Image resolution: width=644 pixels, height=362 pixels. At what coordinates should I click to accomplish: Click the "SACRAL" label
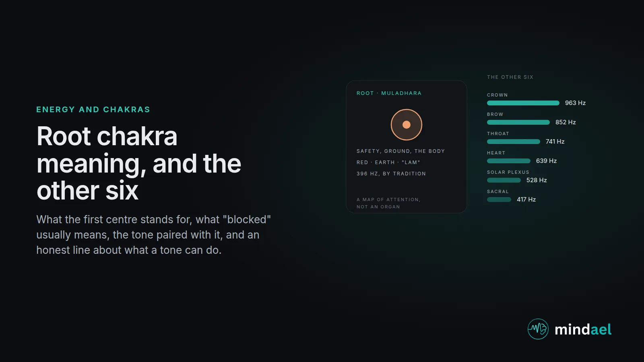[498, 191]
